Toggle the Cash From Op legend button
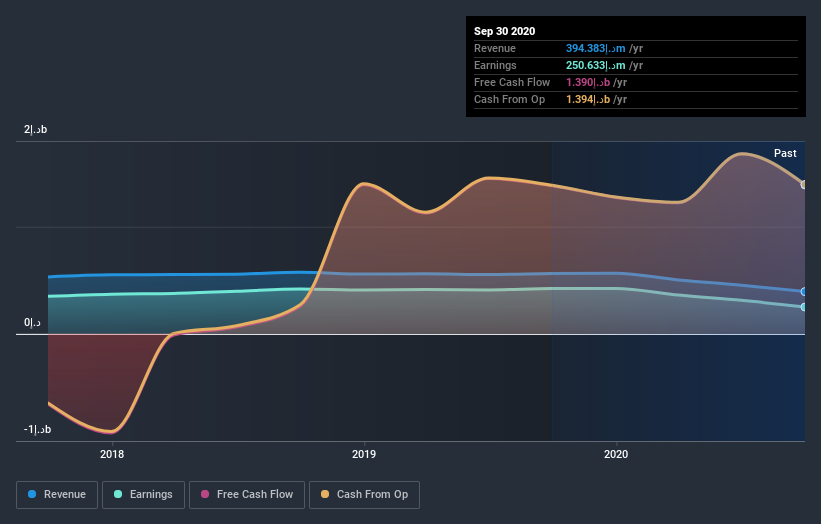This screenshot has height=524, width=821. point(364,495)
